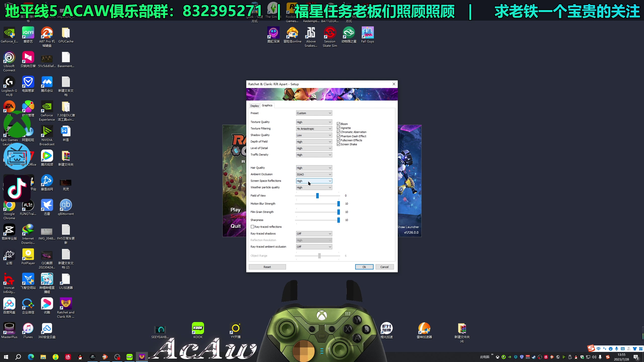The width and height of the screenshot is (644, 362).
Task: Open the GeForce Experience desktop shortcut
Action: click(x=47, y=111)
